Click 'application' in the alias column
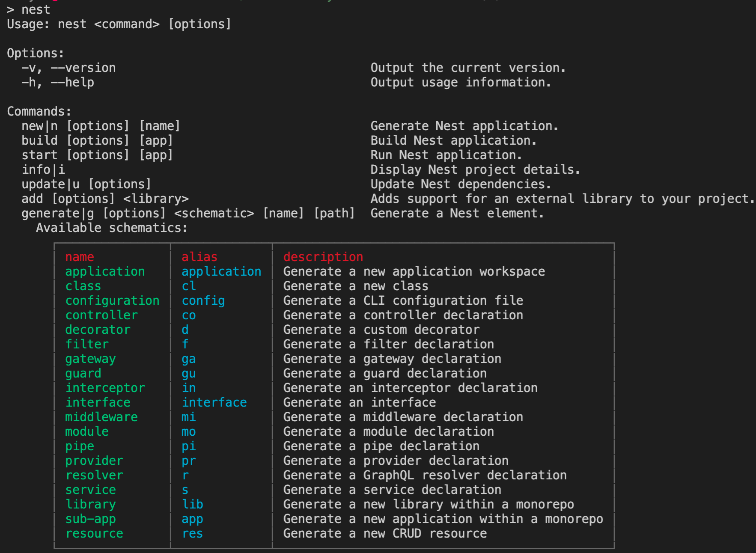 221,272
